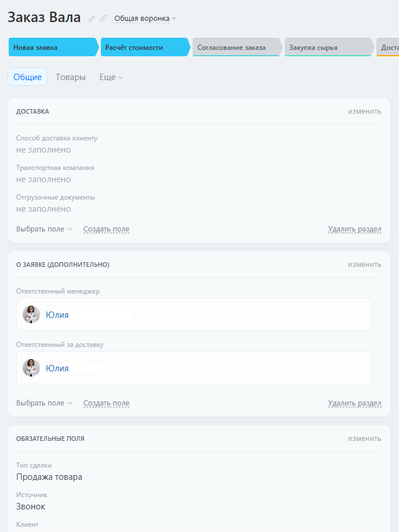Viewport: 399px width, 532px height.
Task: Move deal to Согласование заказа stage
Action: (x=237, y=47)
